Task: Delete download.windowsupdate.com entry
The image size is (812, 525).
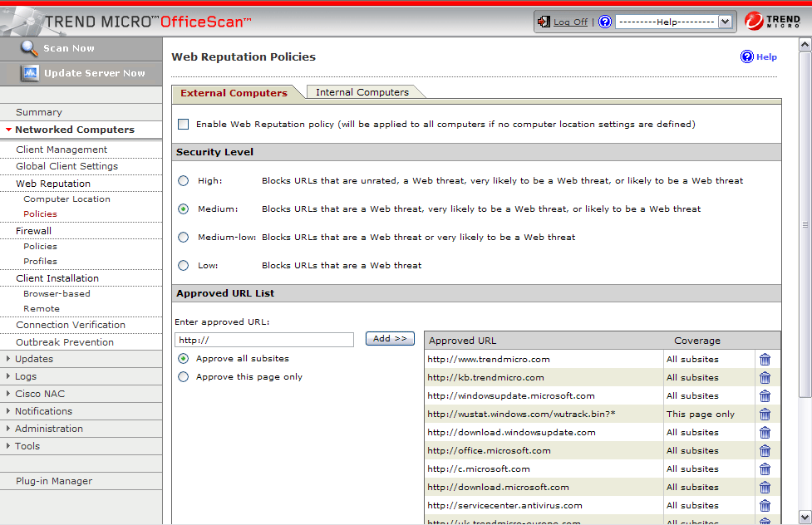Action: point(765,432)
